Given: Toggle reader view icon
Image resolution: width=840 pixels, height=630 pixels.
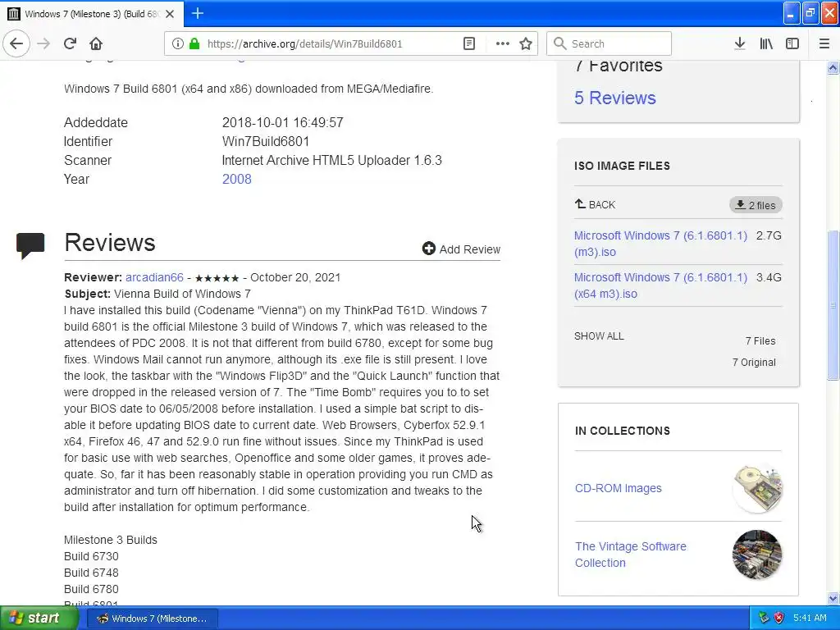Looking at the screenshot, I should click(468, 43).
